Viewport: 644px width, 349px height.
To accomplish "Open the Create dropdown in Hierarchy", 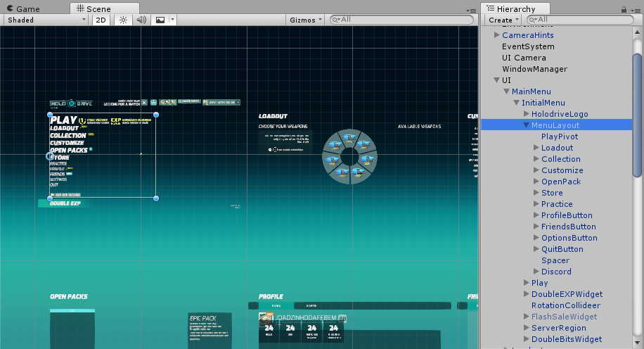I will point(503,20).
